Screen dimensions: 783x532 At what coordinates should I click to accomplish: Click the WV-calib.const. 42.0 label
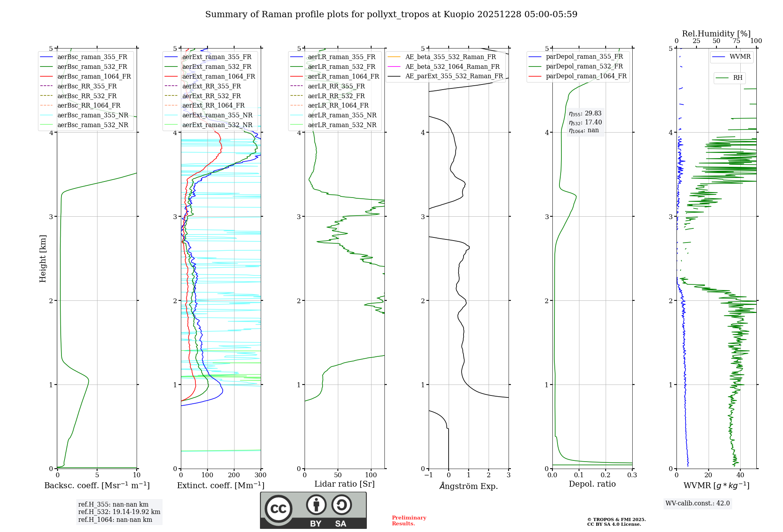click(x=698, y=503)
